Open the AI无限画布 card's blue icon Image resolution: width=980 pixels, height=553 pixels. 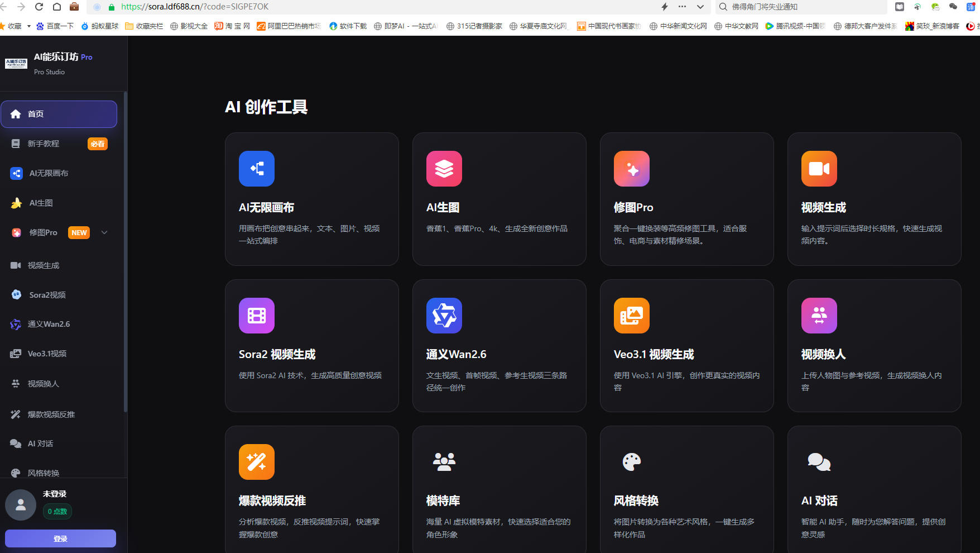coord(257,169)
